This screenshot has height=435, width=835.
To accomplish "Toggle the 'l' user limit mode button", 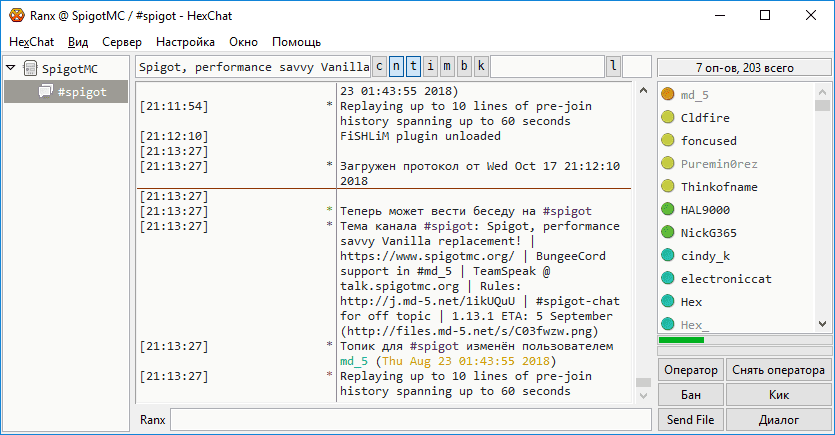I will tap(612, 67).
